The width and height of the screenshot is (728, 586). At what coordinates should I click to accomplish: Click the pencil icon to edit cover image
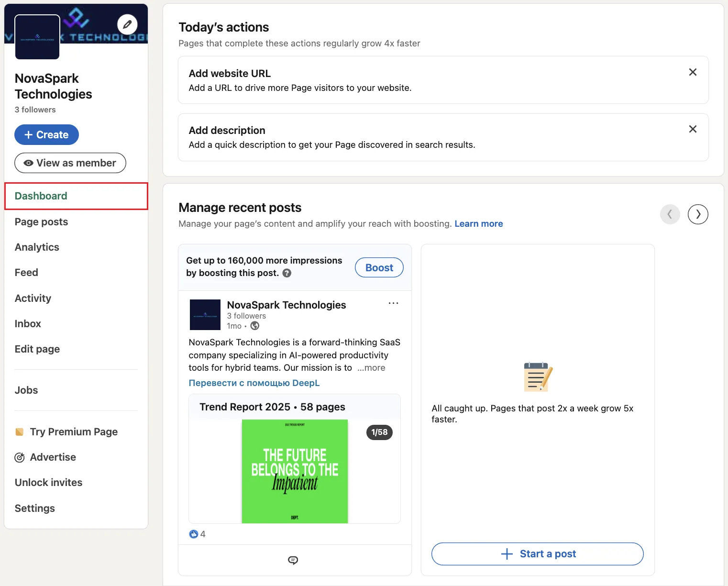[126, 24]
